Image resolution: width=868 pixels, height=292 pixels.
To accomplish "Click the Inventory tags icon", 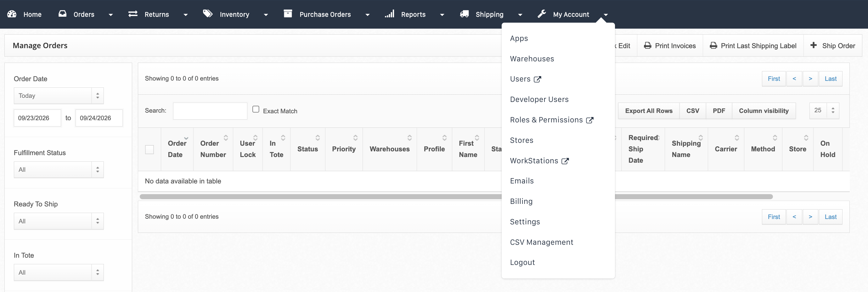I will point(208,14).
